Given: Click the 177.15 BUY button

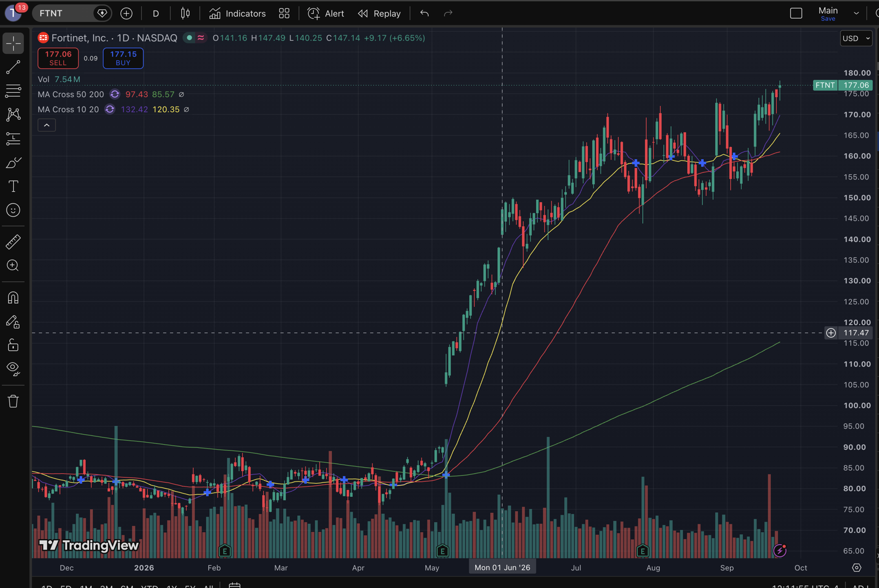Looking at the screenshot, I should pyautogui.click(x=123, y=58).
